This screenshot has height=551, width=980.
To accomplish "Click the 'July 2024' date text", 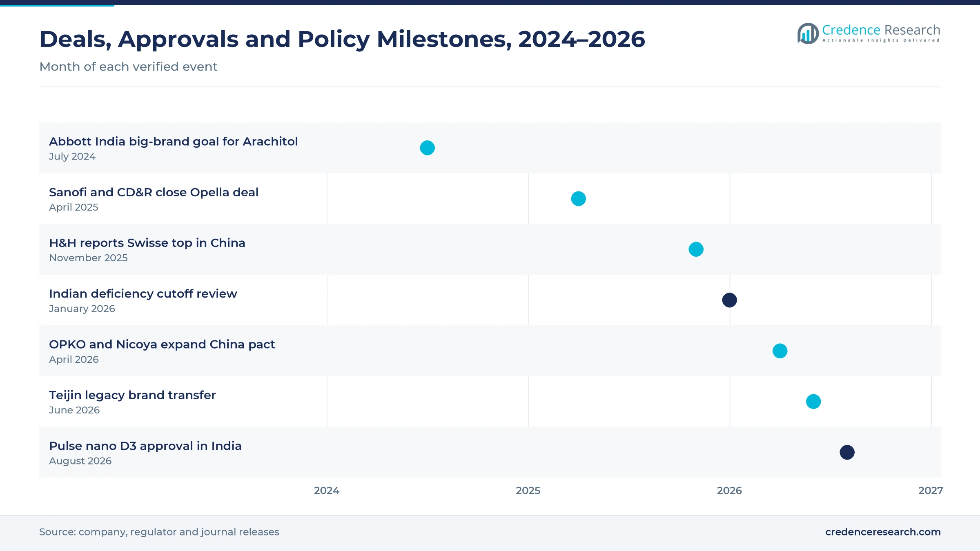I will click(72, 156).
